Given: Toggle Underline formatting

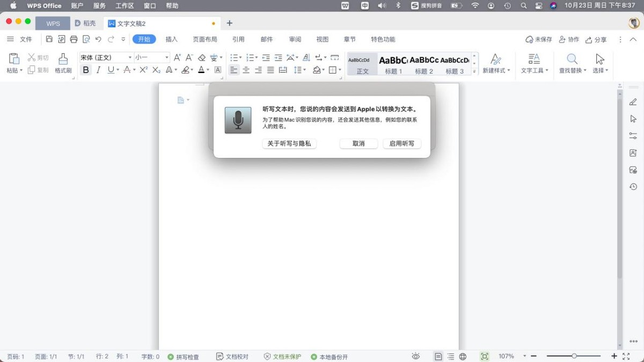Looking at the screenshot, I should pos(111,70).
